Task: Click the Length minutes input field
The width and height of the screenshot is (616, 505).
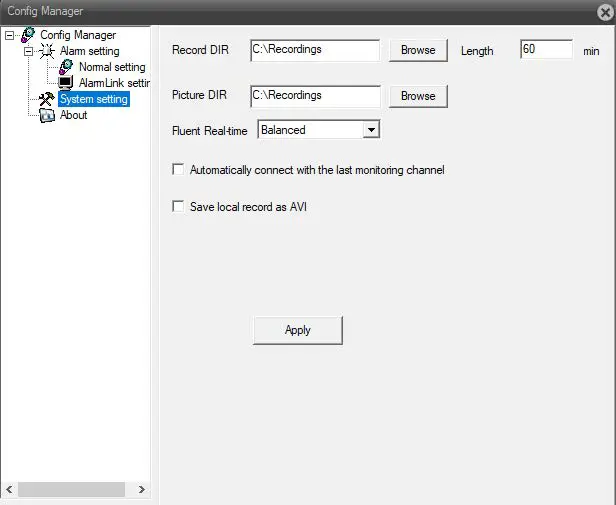Action: point(546,49)
